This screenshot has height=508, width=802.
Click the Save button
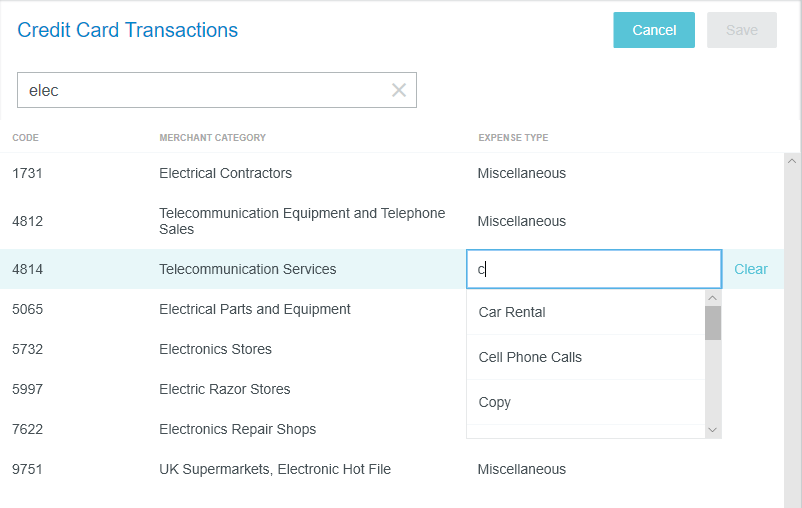pyautogui.click(x=741, y=30)
